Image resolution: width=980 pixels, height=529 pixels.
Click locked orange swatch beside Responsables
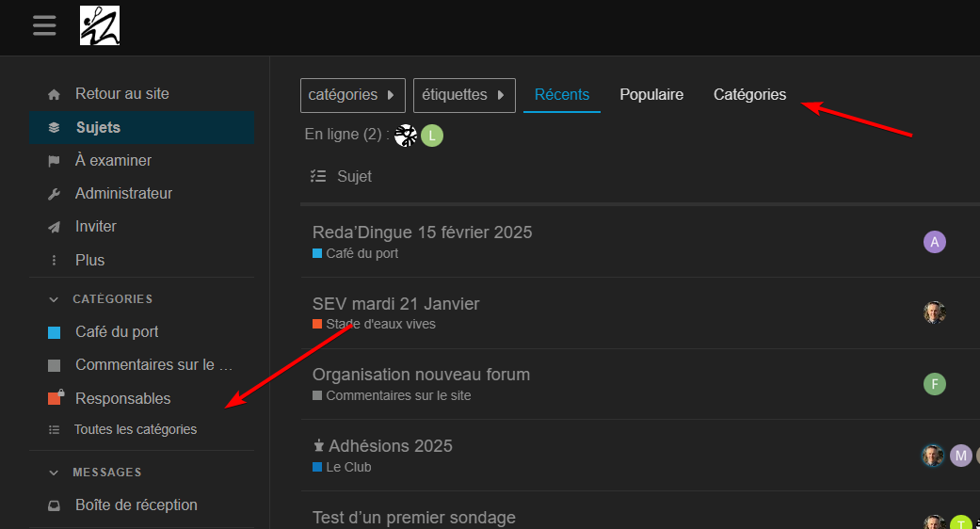click(x=56, y=397)
